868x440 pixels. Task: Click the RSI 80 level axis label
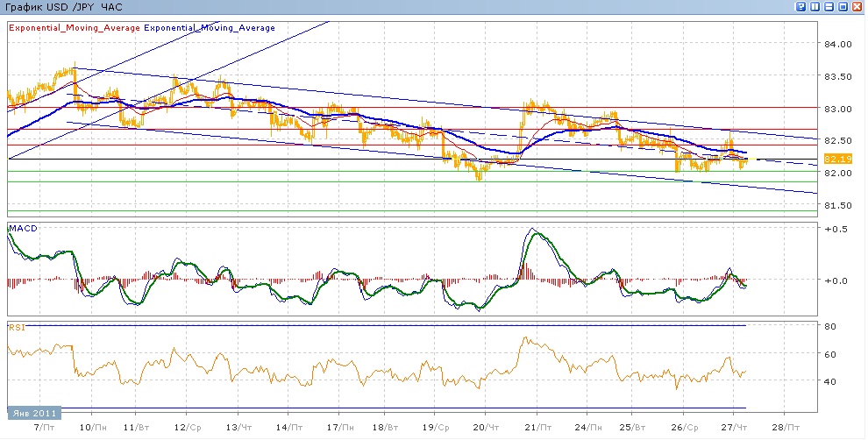[826, 326]
